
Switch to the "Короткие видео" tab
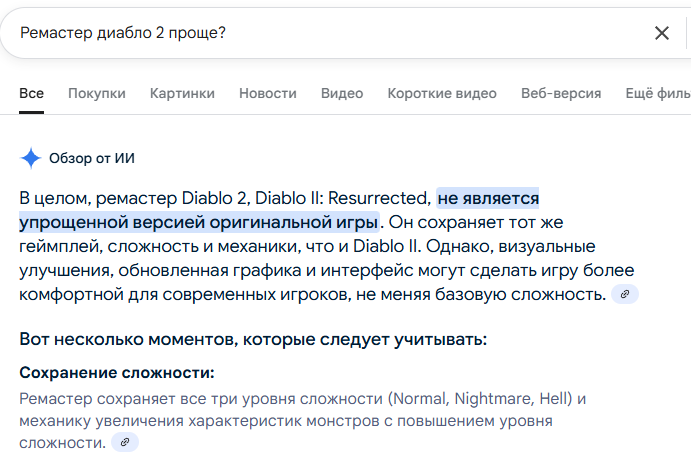pyautogui.click(x=442, y=93)
